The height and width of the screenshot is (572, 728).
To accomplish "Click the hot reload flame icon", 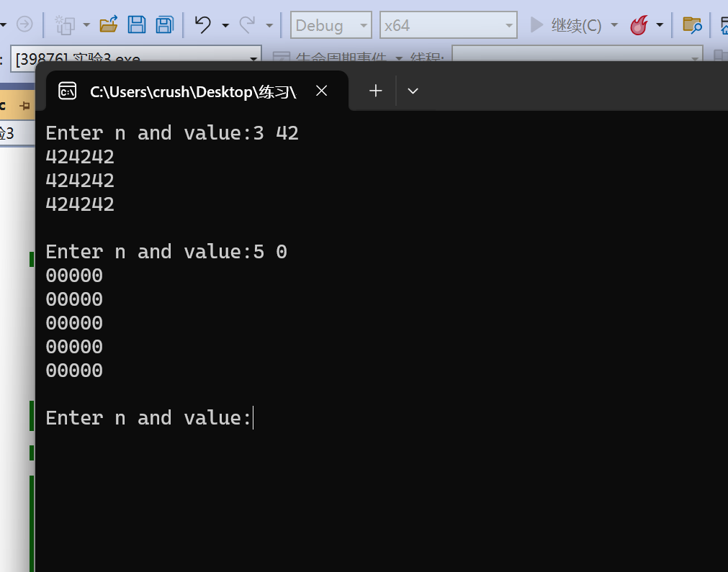I will coord(639,24).
